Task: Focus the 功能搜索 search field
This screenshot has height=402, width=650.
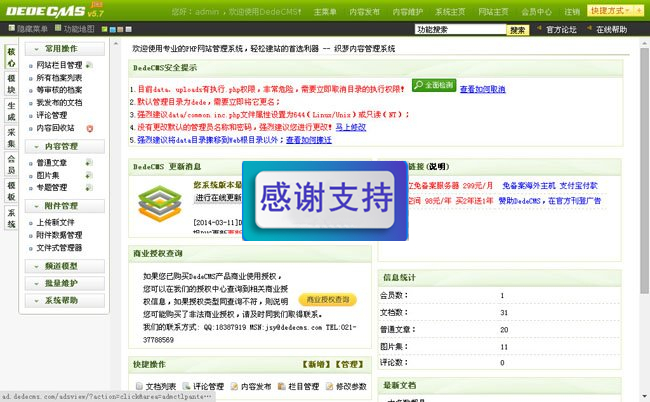Action: (460, 29)
